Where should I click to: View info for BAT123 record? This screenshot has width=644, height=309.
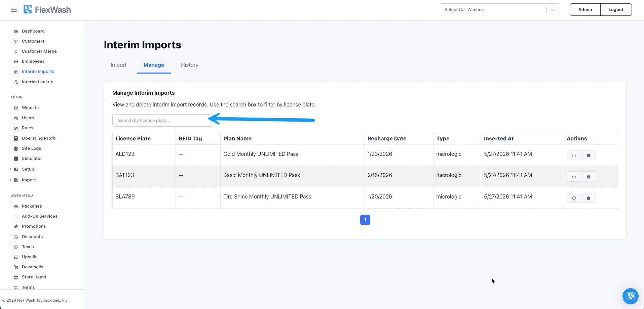pyautogui.click(x=574, y=176)
